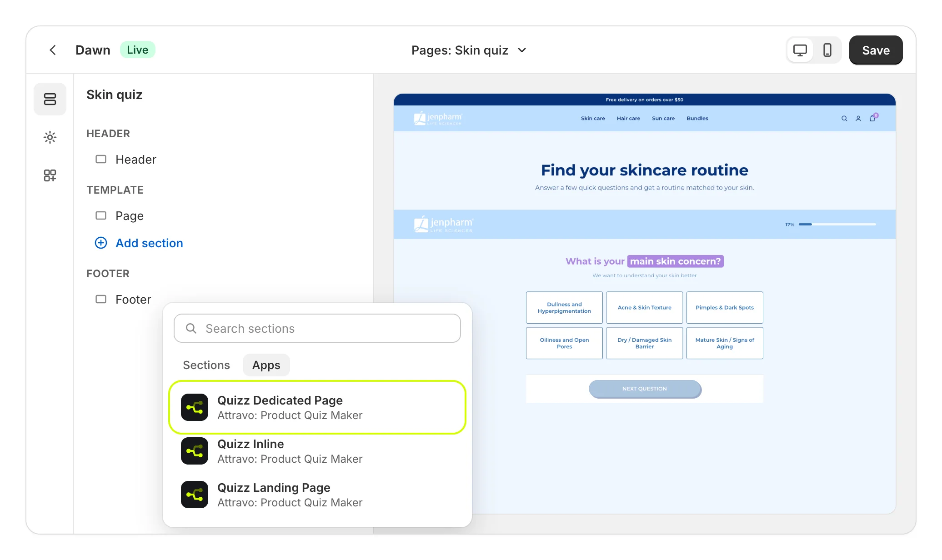The width and height of the screenshot is (942, 560).
Task: Open theme settings gear icon
Action: pos(50,137)
